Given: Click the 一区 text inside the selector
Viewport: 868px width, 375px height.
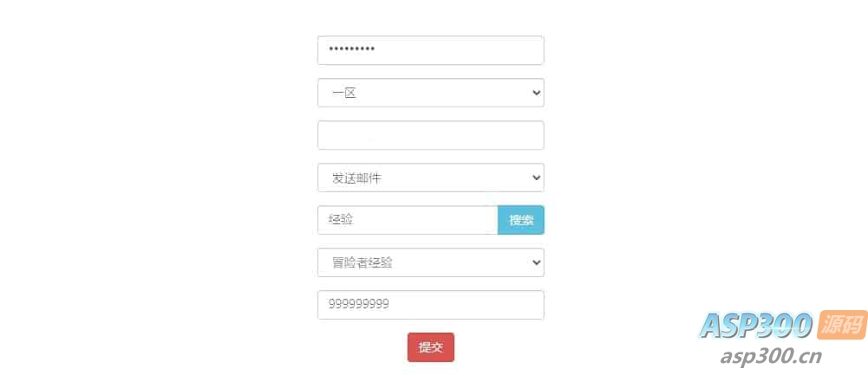Looking at the screenshot, I should point(343,93).
